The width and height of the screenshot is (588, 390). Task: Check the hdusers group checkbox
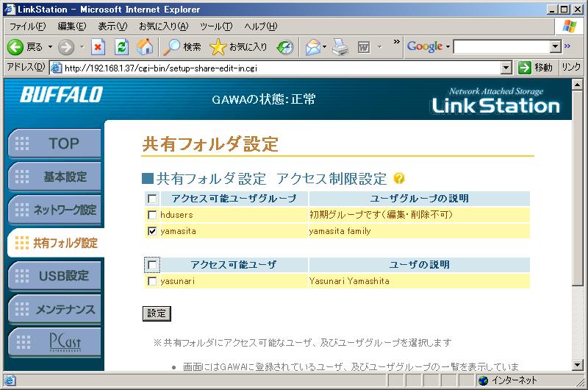[x=152, y=215]
